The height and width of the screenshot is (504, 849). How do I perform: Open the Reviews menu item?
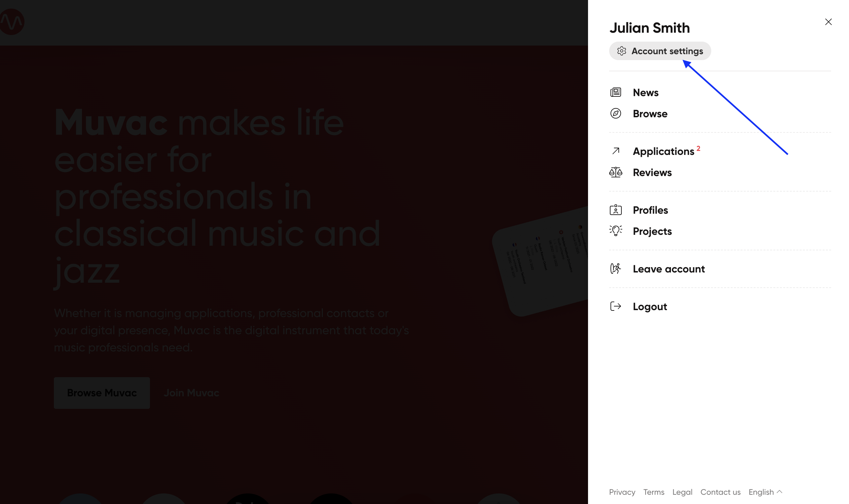(x=652, y=172)
